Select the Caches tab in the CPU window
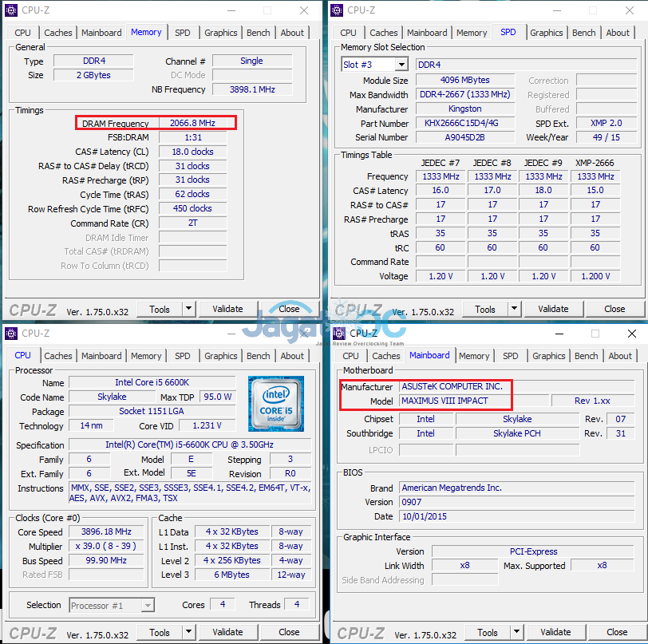Viewport: 648px width, 644px height. (57, 356)
